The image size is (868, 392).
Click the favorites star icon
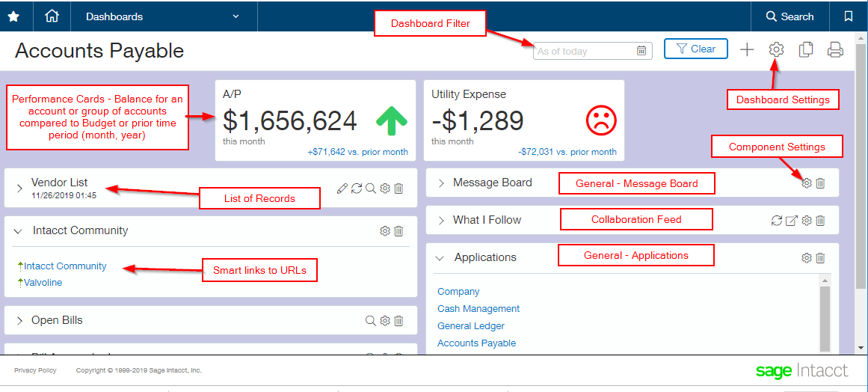(13, 16)
